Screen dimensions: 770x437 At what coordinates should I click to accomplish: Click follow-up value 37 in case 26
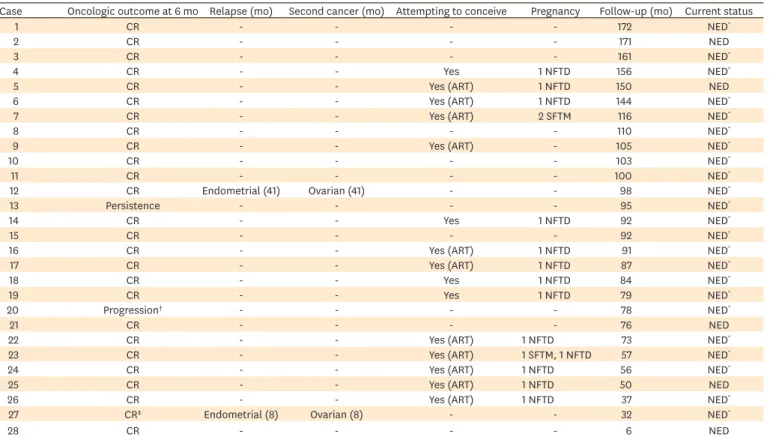pyautogui.click(x=626, y=400)
